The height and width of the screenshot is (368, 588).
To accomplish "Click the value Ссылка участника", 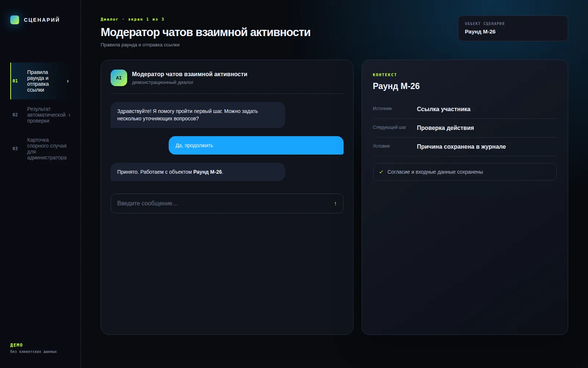I will [x=444, y=109].
